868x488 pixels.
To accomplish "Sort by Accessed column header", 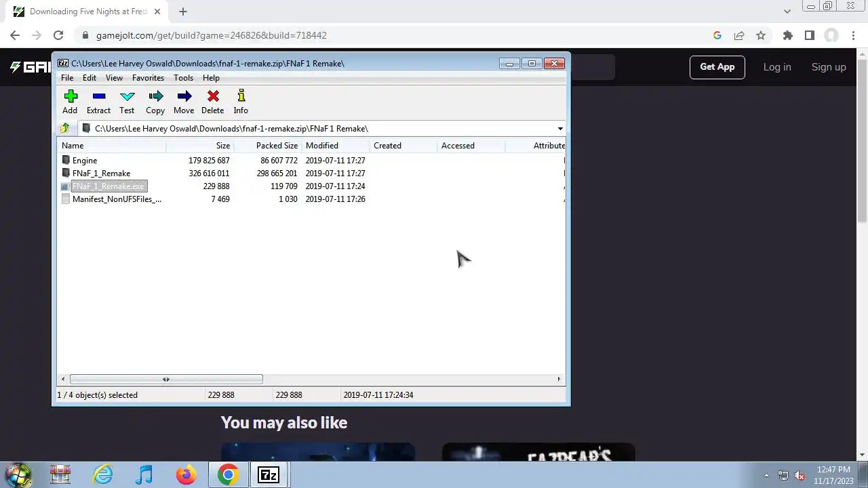I will 471,146.
